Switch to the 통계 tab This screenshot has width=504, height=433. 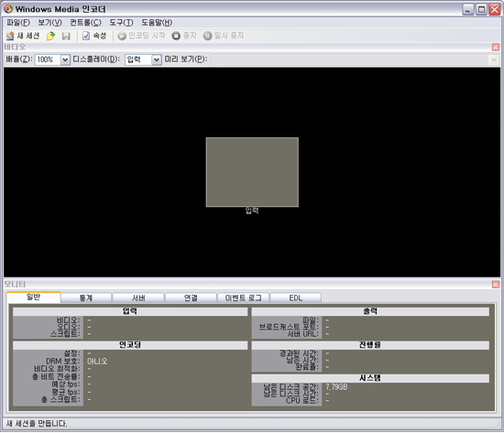[86, 298]
